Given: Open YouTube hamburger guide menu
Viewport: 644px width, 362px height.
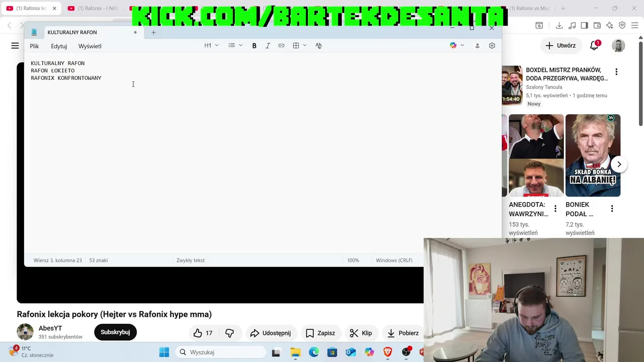Looking at the screenshot, I should [15, 46].
